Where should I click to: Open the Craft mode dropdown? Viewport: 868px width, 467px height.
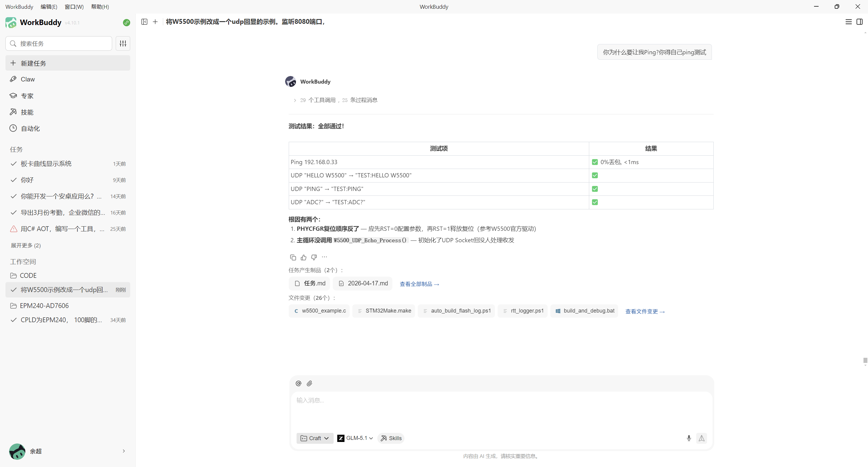(x=314, y=438)
